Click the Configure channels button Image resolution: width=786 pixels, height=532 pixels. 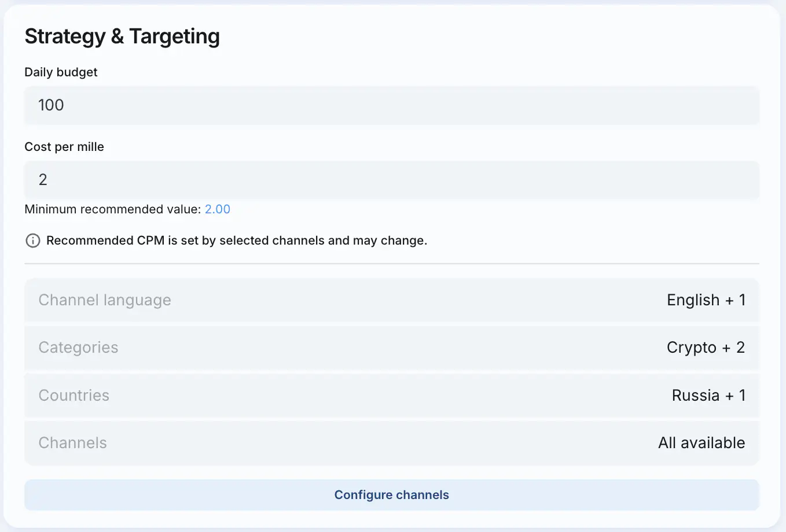click(x=392, y=495)
